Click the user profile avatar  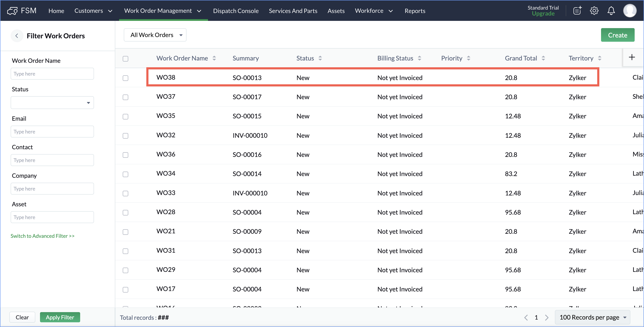(630, 11)
